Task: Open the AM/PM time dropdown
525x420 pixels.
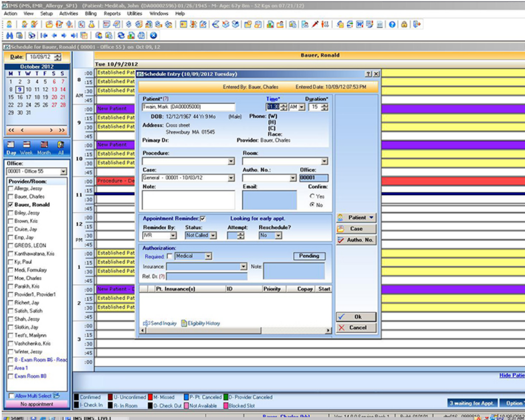Action: coord(302,107)
